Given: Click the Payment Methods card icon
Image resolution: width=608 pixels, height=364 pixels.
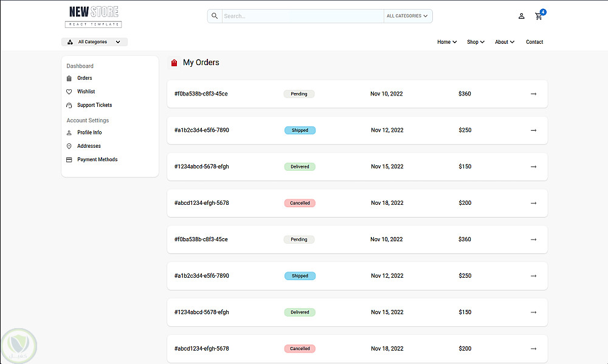Looking at the screenshot, I should coord(69,160).
